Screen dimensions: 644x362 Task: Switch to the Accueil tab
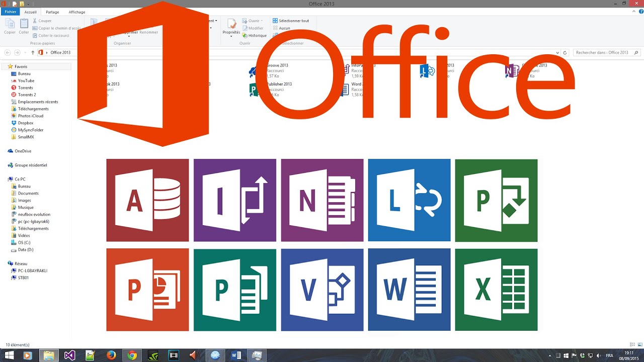tap(30, 12)
